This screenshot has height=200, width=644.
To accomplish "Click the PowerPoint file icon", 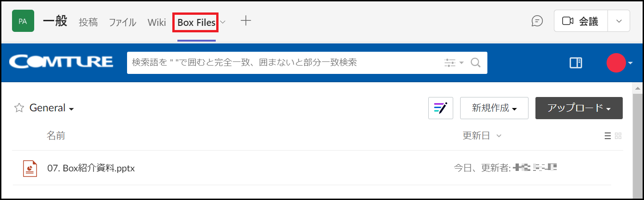I will click(30, 168).
